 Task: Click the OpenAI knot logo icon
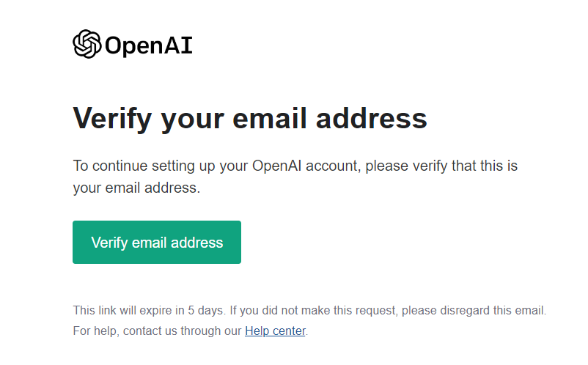coord(87,44)
